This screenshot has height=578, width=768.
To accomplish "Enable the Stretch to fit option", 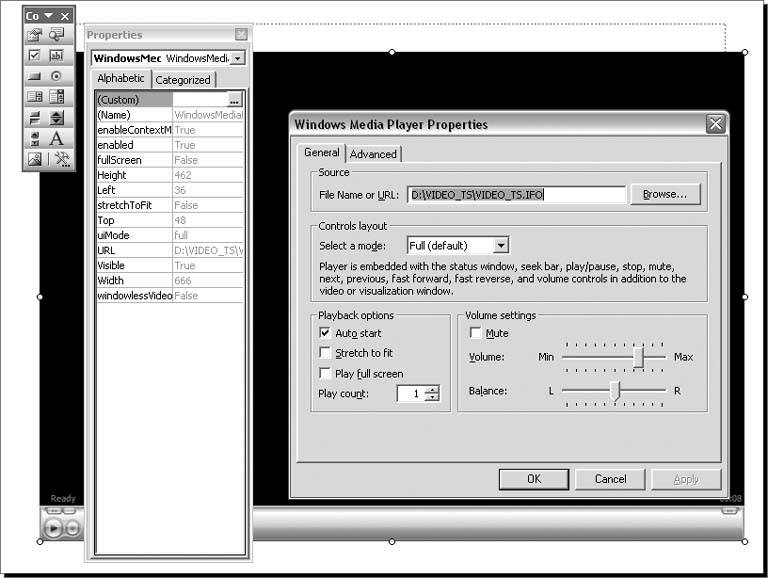I will 324,353.
